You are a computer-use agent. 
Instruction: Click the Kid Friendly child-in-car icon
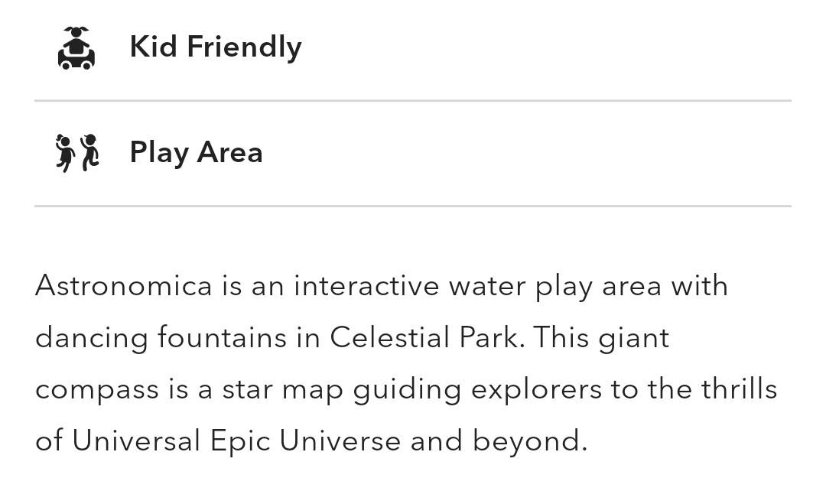click(x=76, y=48)
